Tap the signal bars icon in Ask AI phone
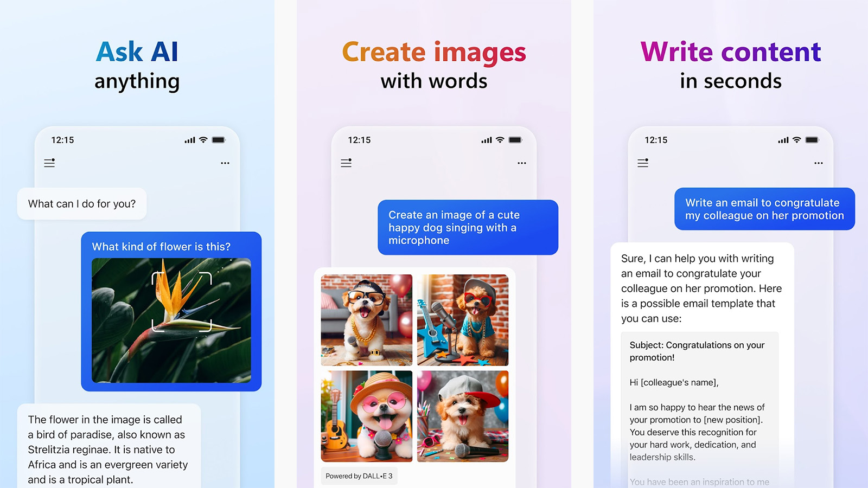The width and height of the screenshot is (868, 488). point(190,140)
